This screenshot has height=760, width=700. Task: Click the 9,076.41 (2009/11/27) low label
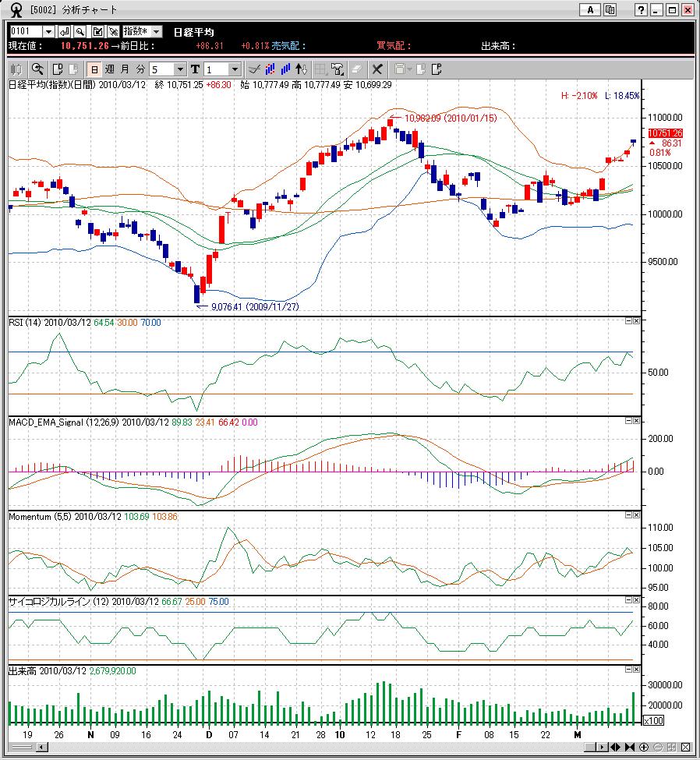coord(255,306)
